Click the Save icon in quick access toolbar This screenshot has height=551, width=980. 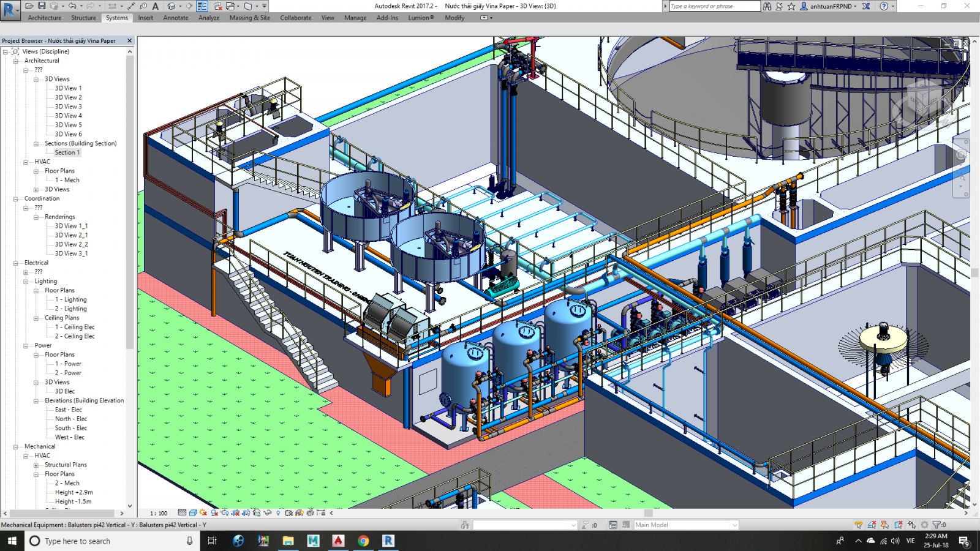tap(42, 6)
